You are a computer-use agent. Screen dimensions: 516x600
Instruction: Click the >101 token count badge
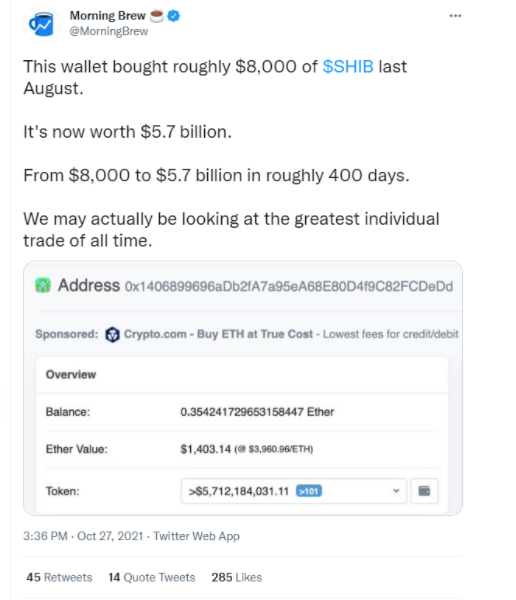coord(309,491)
